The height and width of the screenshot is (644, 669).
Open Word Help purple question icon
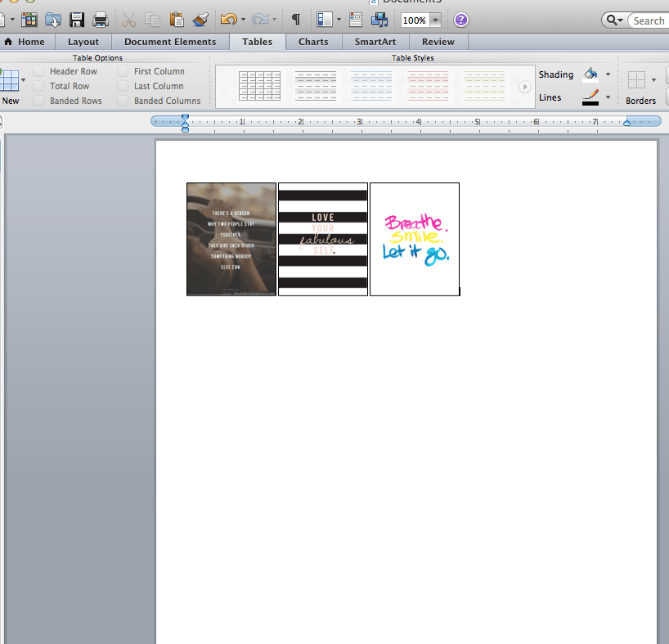point(460,20)
